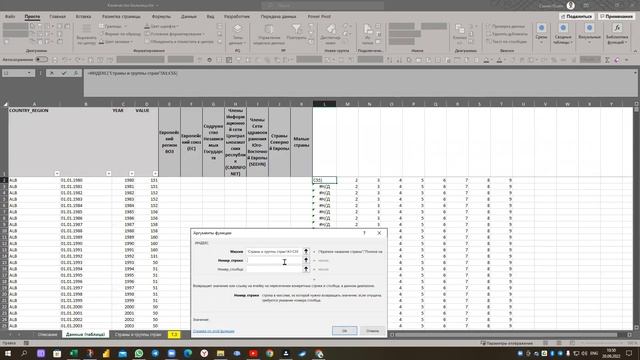Switch to the Описание sheet tab
This screenshot has width=640, height=360.
click(x=47, y=335)
